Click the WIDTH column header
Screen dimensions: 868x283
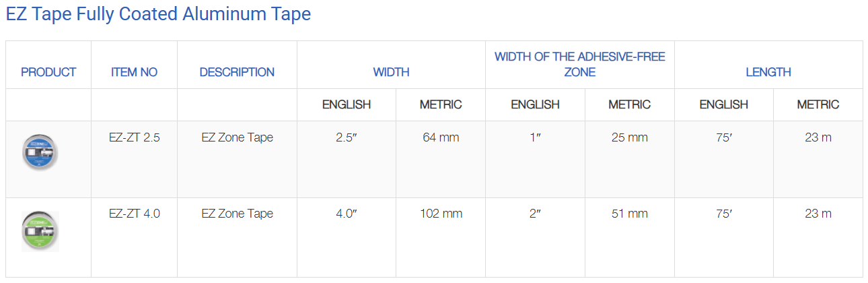click(x=392, y=72)
